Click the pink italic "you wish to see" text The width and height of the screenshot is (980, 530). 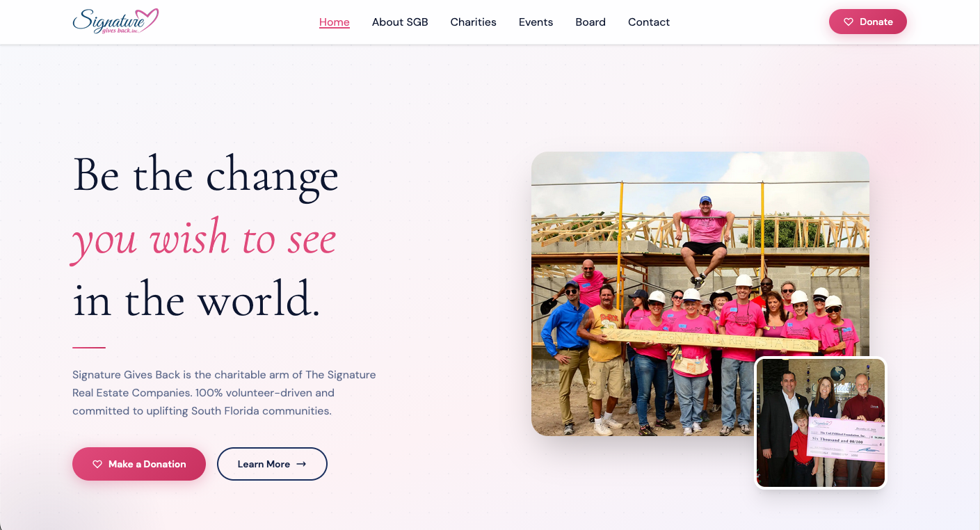click(x=204, y=238)
